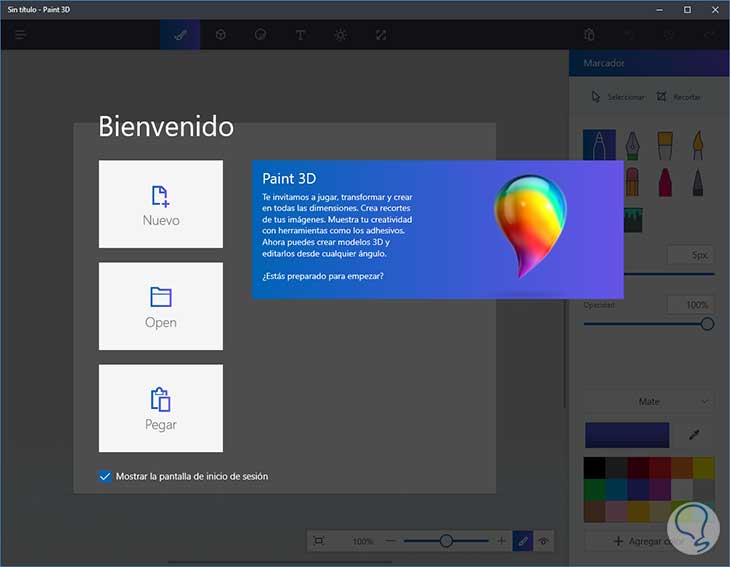Choose the Oil brush
Image resolution: width=730 pixels, height=567 pixels.
[x=665, y=145]
